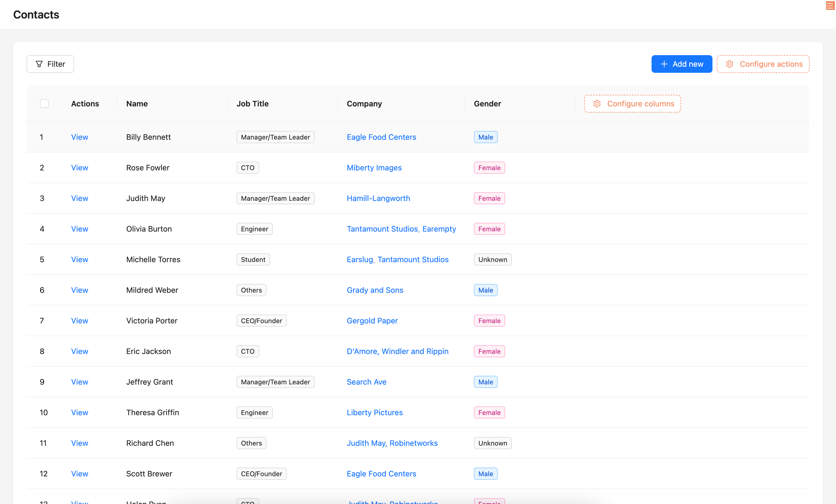Click the Add new button
Viewport: 836px width, 504px height.
(x=681, y=64)
